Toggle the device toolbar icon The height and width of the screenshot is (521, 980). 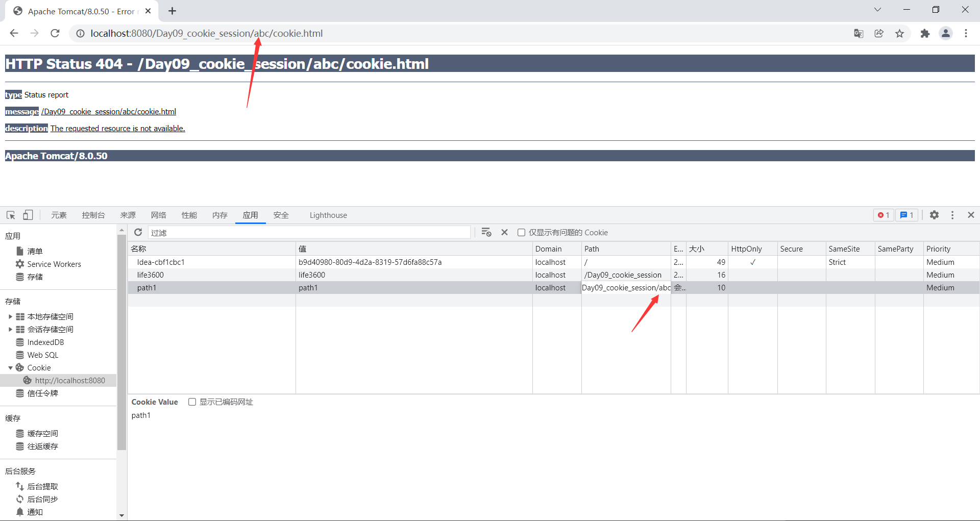point(28,215)
